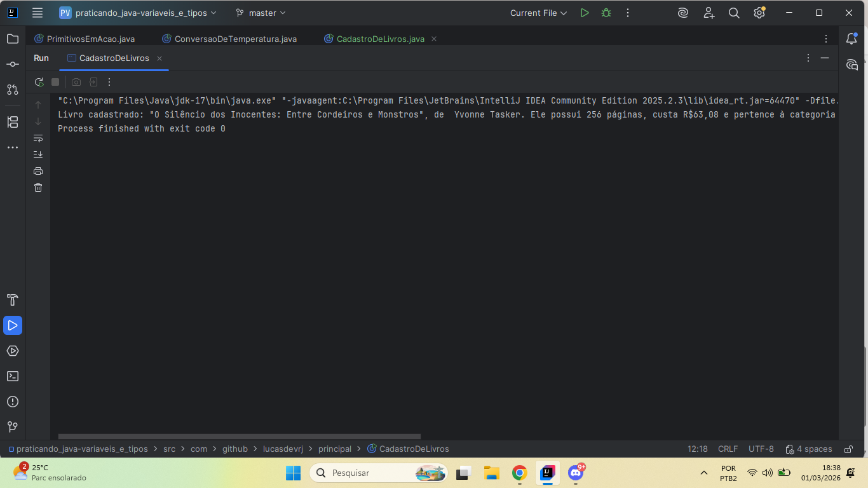
Task: Open Google Chrome from the taskbar
Action: tap(520, 473)
